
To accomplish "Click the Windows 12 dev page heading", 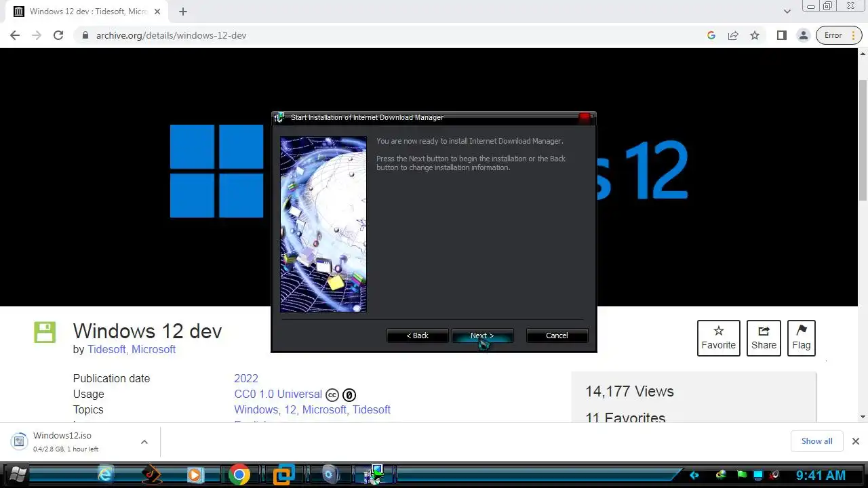I will click(x=147, y=331).
